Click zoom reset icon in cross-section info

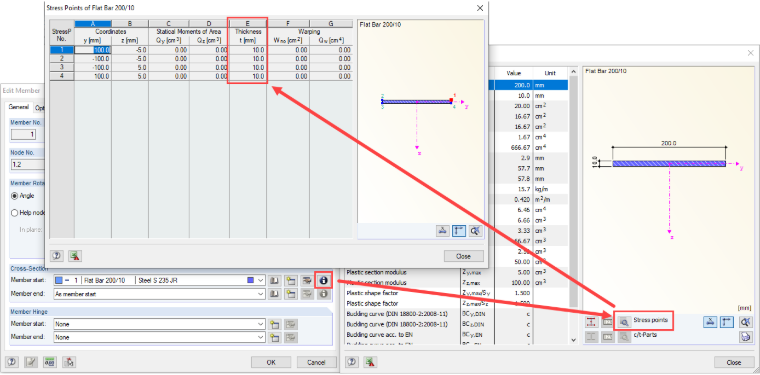746,321
